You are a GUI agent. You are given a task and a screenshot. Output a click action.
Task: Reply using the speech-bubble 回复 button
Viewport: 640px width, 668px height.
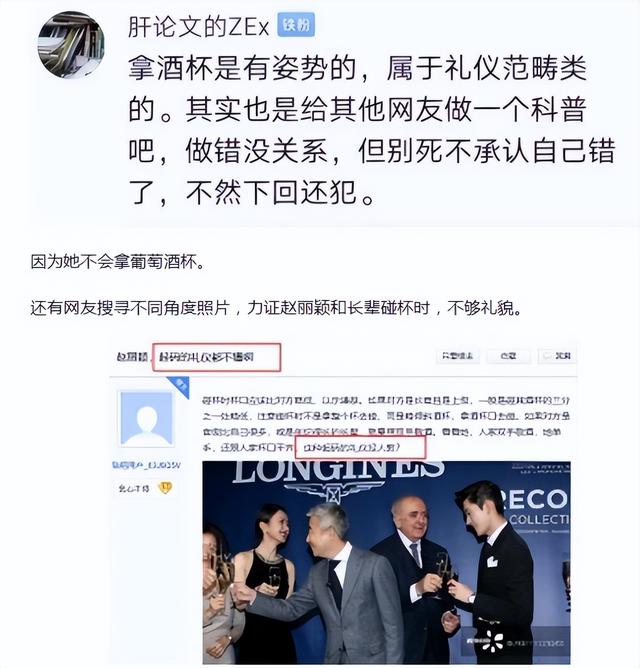point(558,356)
